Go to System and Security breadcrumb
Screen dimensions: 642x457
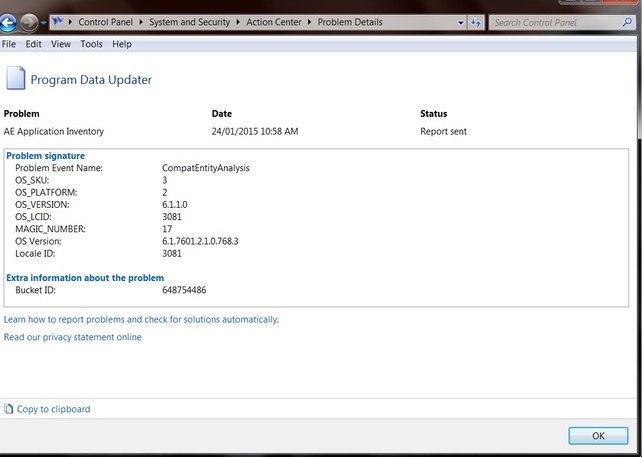pos(189,22)
